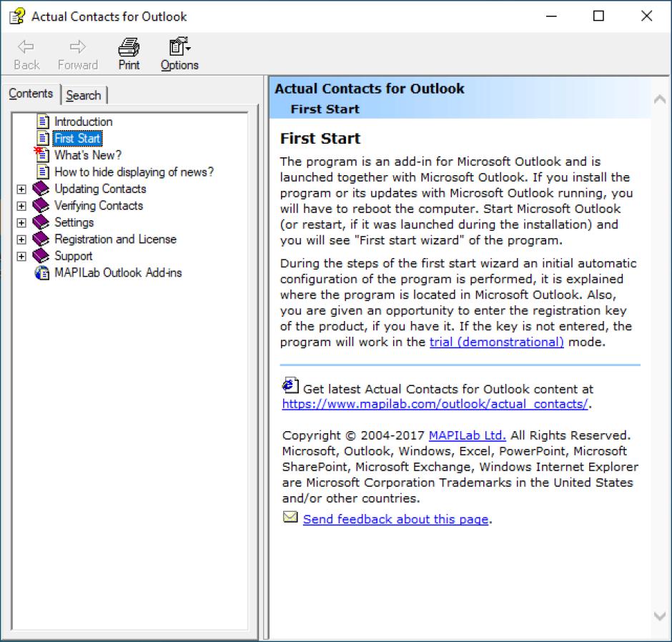Click the content scroll down arrow
672x642 pixels.
(660, 616)
